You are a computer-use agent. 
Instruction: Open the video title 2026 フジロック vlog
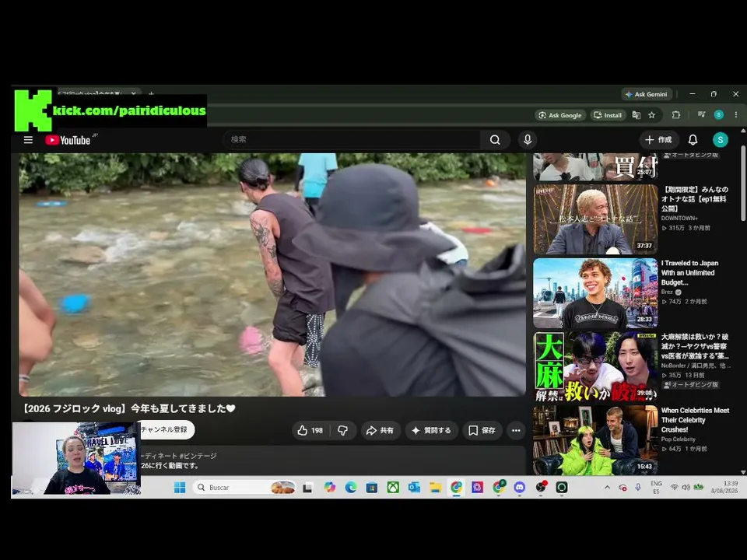point(129,408)
